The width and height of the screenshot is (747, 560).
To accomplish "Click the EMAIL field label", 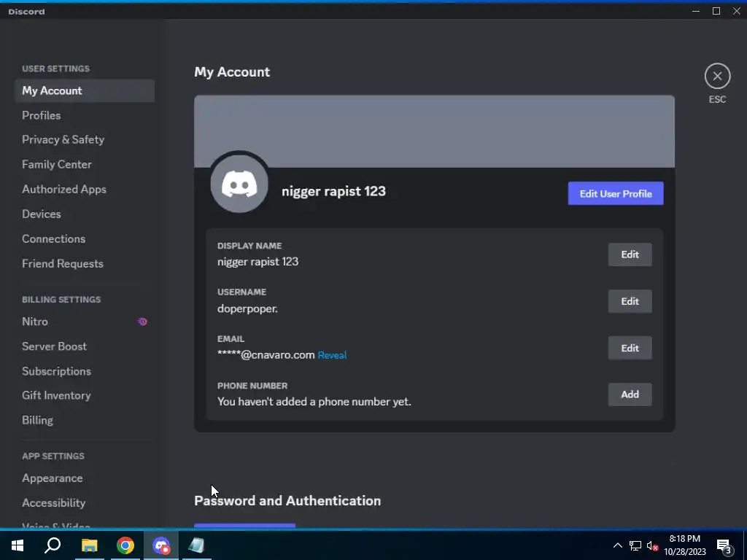I will coord(231,339).
